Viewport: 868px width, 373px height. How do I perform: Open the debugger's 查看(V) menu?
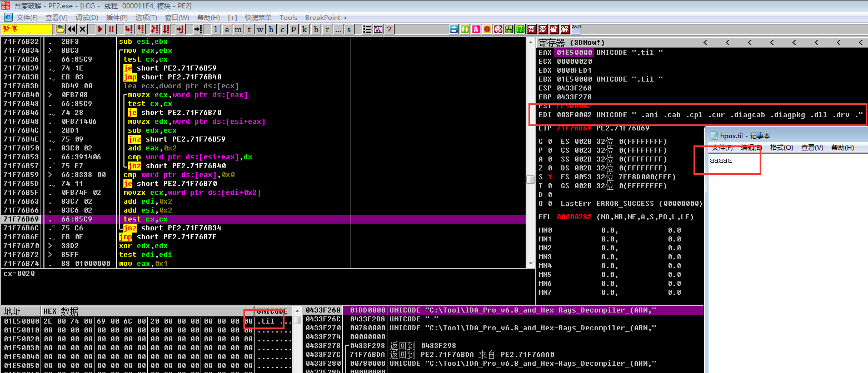coord(57,18)
